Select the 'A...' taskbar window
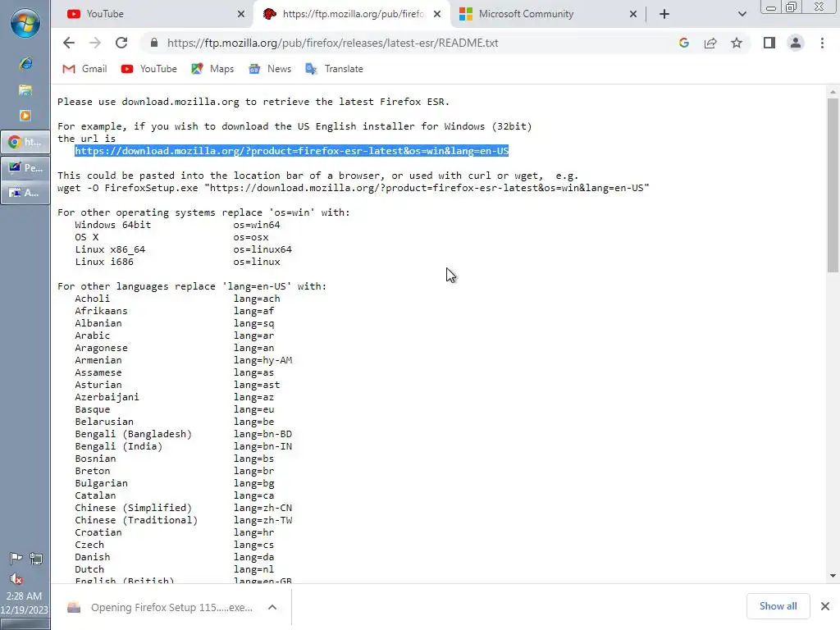The image size is (840, 630). tap(25, 192)
